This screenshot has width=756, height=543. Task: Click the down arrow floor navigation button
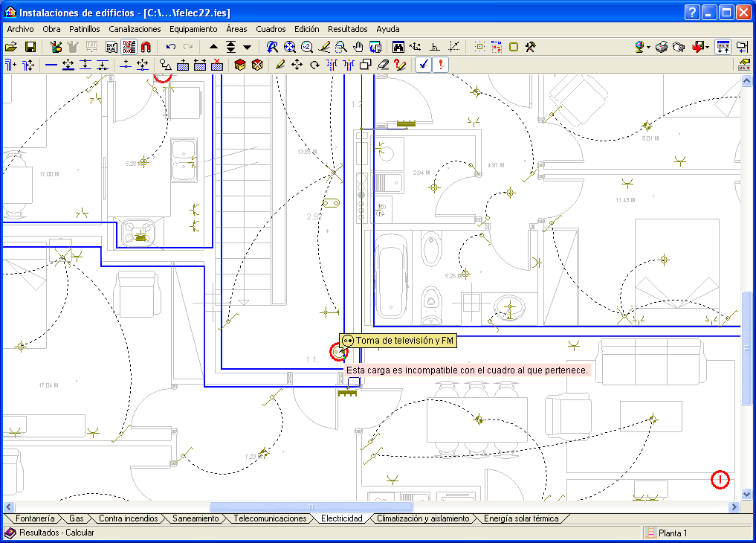247,47
